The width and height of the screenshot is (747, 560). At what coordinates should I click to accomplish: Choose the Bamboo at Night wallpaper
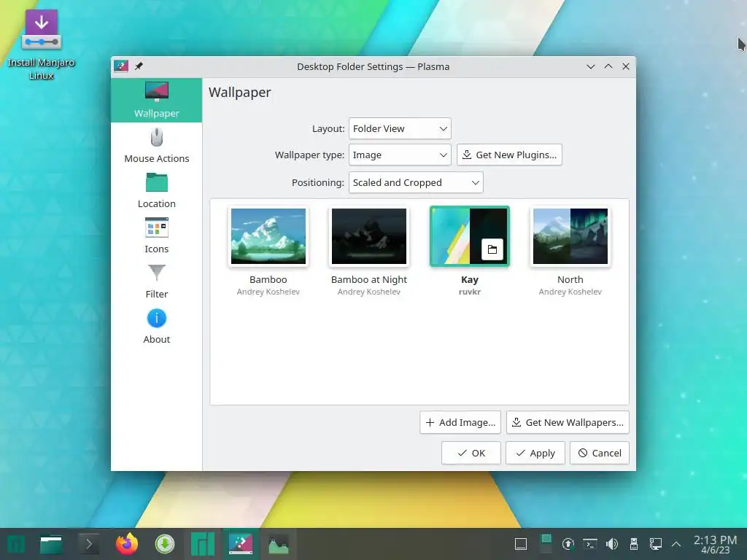[369, 236]
